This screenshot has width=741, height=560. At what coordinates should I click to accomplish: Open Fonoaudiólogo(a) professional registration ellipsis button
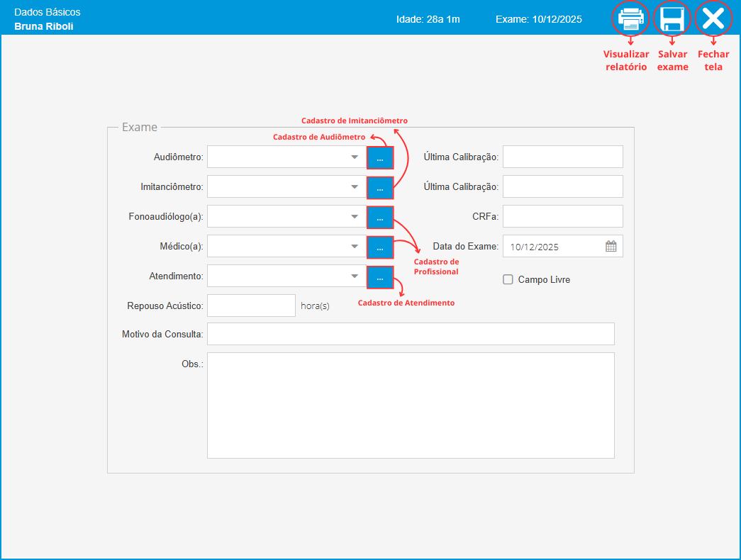coord(380,217)
